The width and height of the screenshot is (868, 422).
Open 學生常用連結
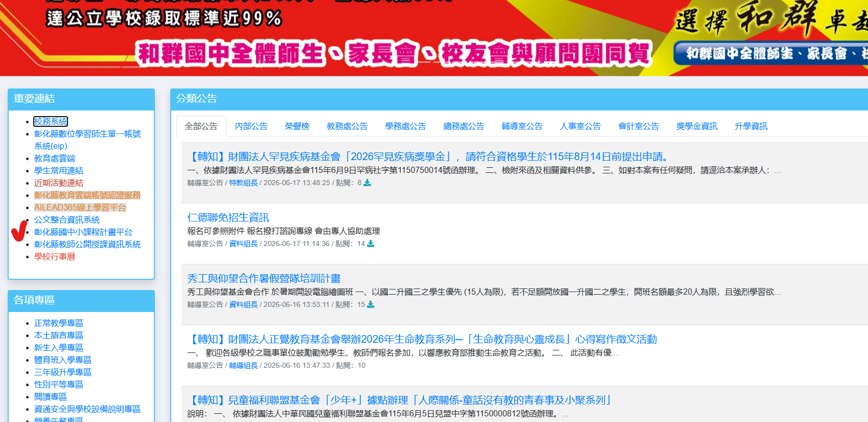(59, 170)
